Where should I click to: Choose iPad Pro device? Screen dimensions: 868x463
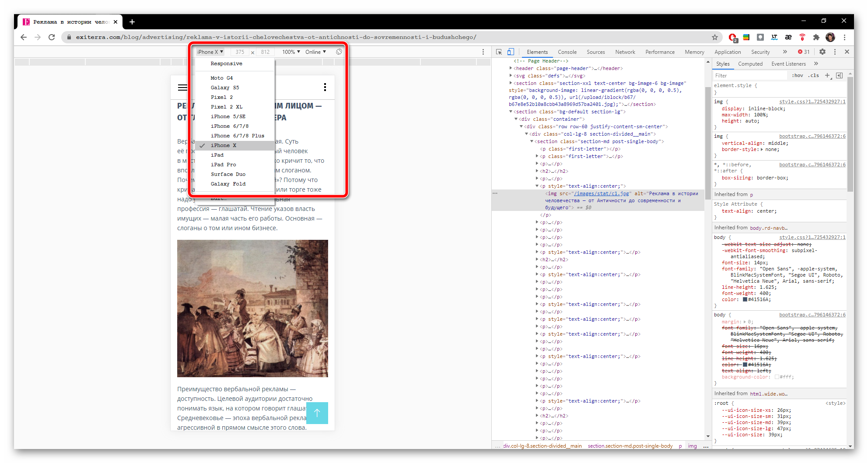click(235, 165)
